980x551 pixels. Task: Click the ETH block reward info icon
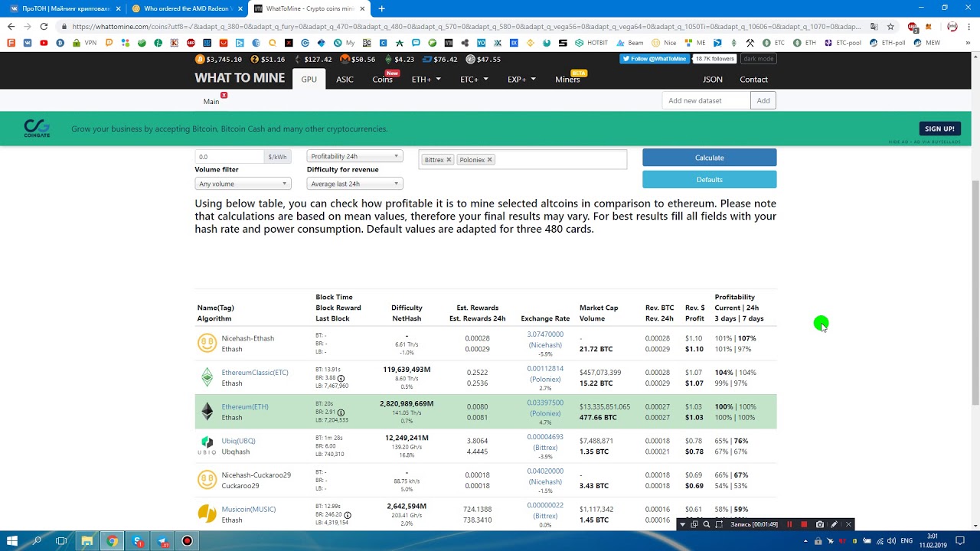341,412
